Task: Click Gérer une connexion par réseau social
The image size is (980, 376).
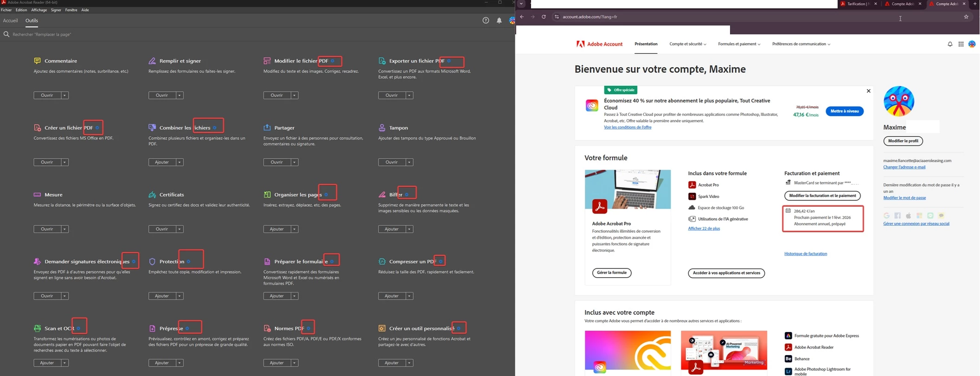Action: click(916, 224)
